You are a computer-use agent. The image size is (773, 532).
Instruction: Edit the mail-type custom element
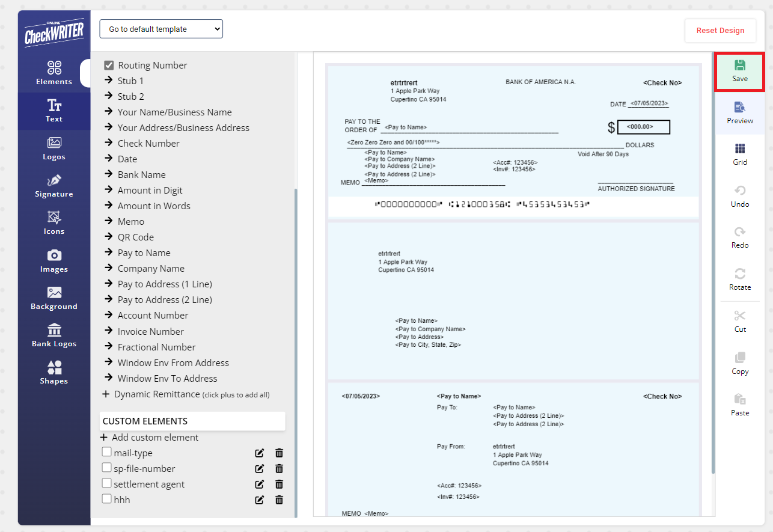(x=260, y=453)
